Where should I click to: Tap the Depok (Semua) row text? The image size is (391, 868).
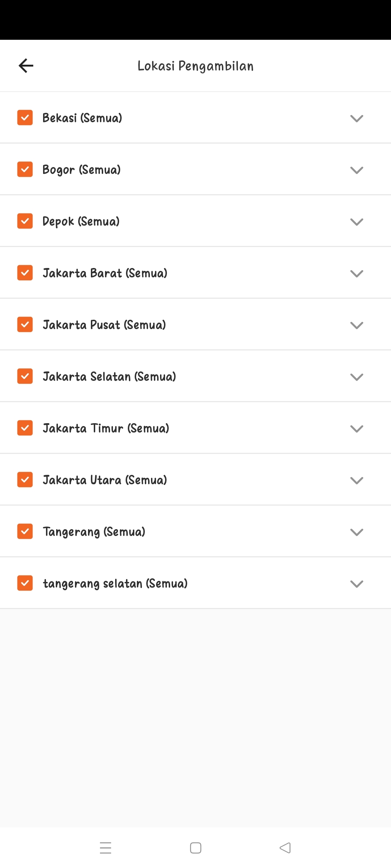pyautogui.click(x=81, y=221)
